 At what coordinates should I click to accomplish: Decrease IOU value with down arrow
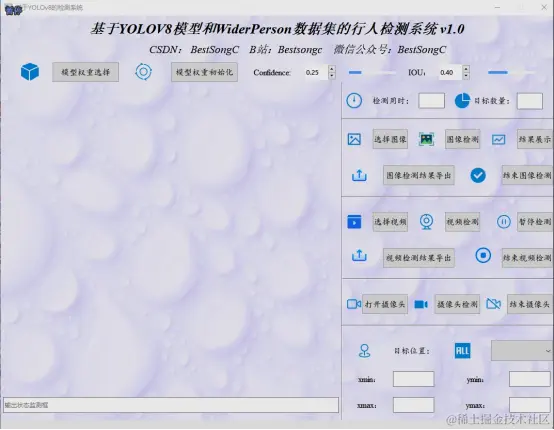click(466, 76)
